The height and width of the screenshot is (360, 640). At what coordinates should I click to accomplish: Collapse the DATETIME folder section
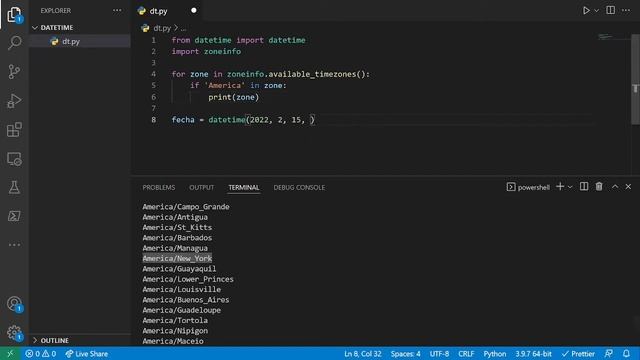point(57,27)
